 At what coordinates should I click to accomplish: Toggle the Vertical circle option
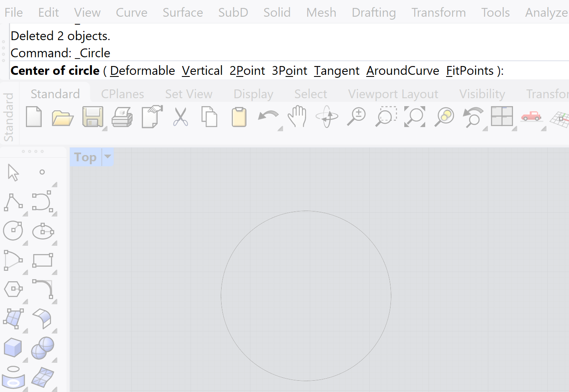point(202,71)
